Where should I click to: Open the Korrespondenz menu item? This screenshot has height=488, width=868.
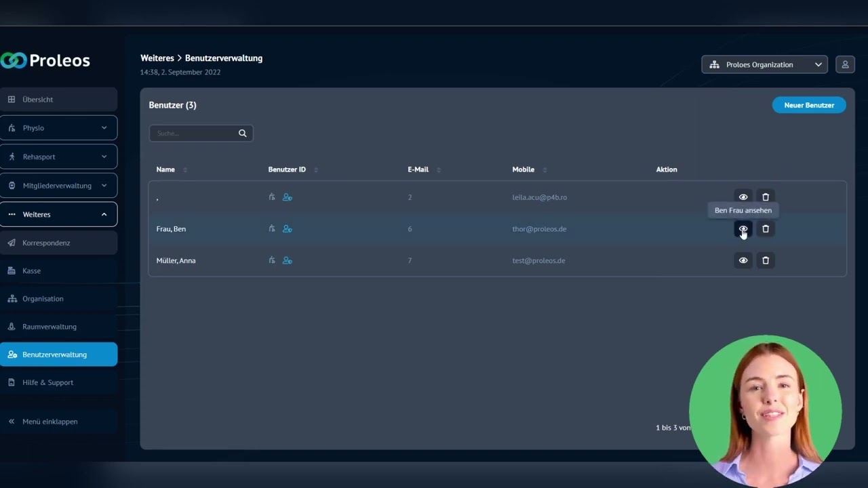58,243
